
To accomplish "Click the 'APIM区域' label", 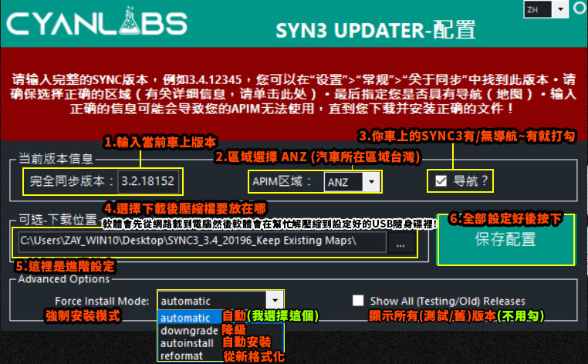I will pos(277,181).
